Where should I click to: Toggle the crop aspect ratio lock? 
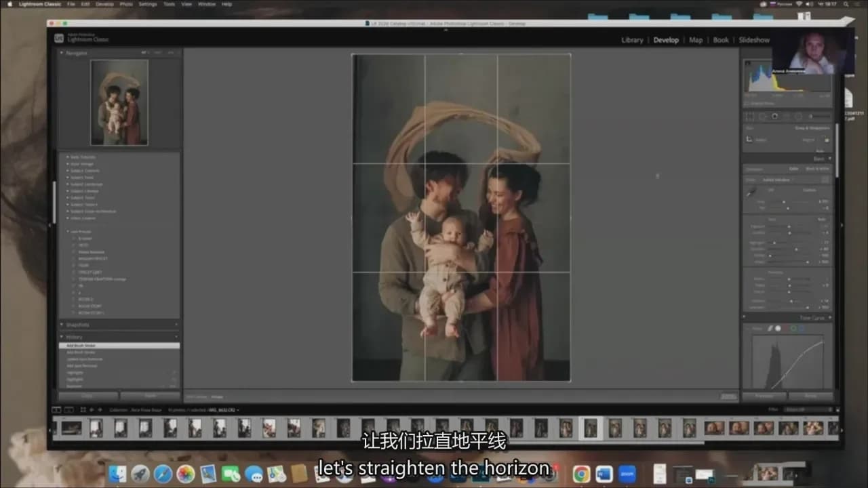[825, 139]
